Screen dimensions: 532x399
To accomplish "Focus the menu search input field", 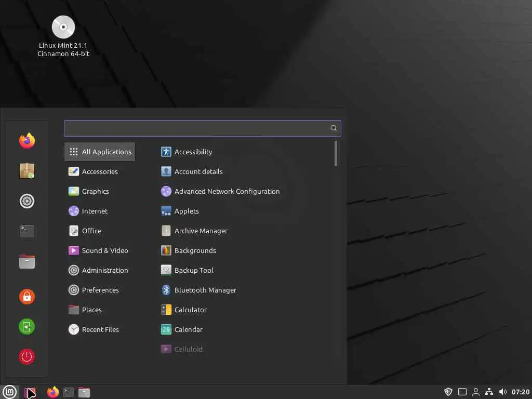I will 203,128.
